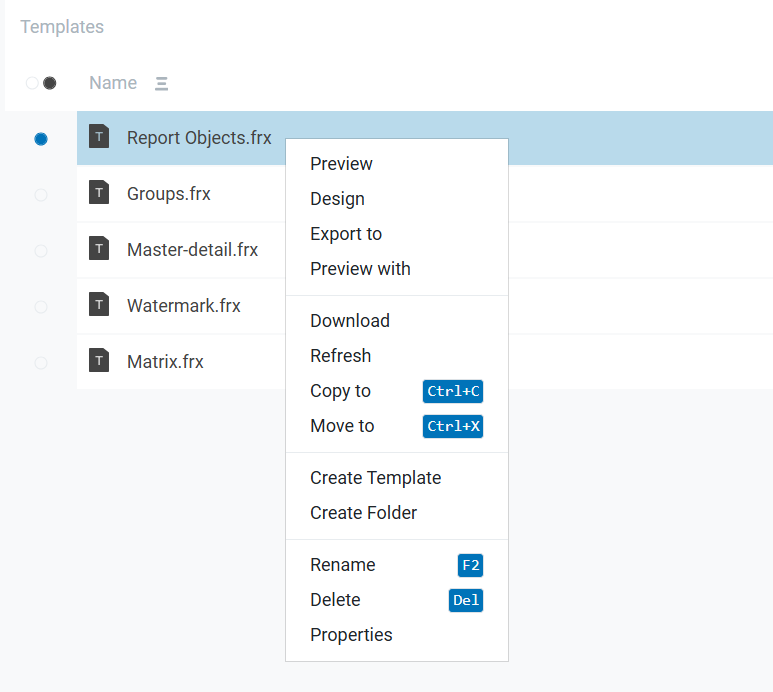Click the sort icon beside Name header

[162, 84]
